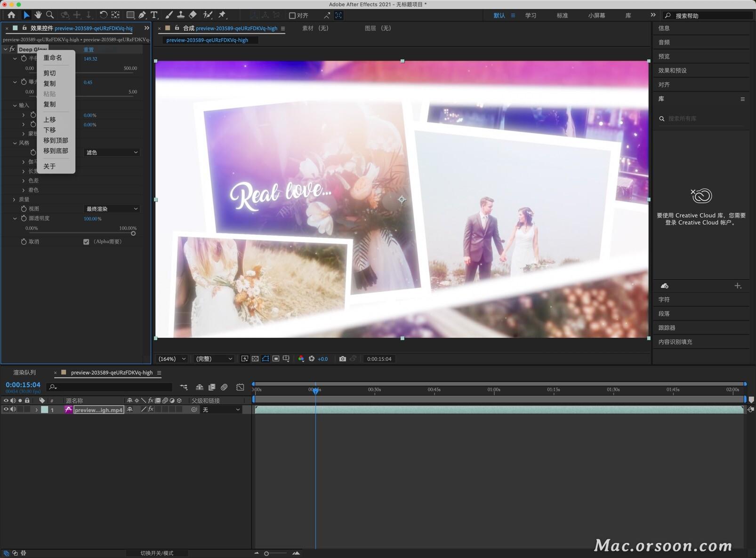Expand the 色差 property group
The width and height of the screenshot is (756, 558).
coord(24,181)
